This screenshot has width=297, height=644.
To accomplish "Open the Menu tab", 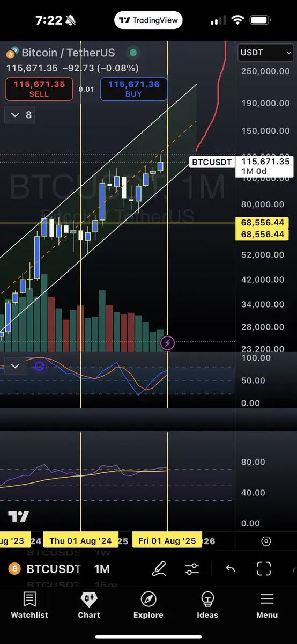I will 267,605.
